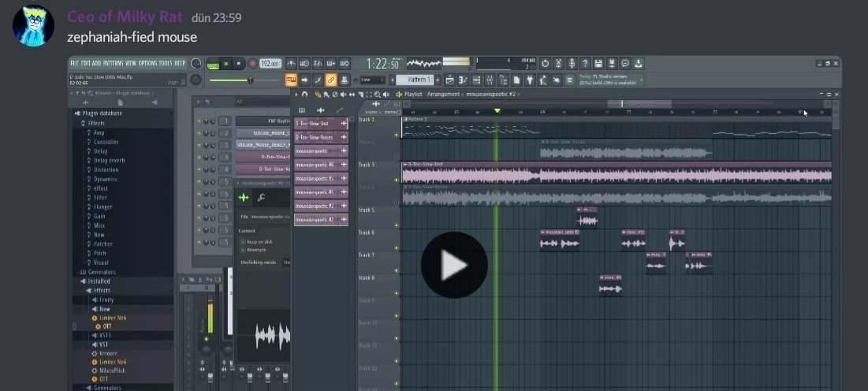
Task: Click the FNF Boyfri channel button
Action: point(263,121)
